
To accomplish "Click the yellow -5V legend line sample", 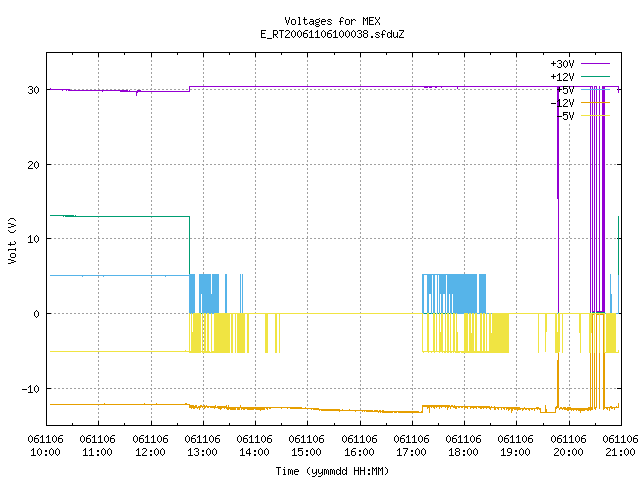I will (x=595, y=116).
